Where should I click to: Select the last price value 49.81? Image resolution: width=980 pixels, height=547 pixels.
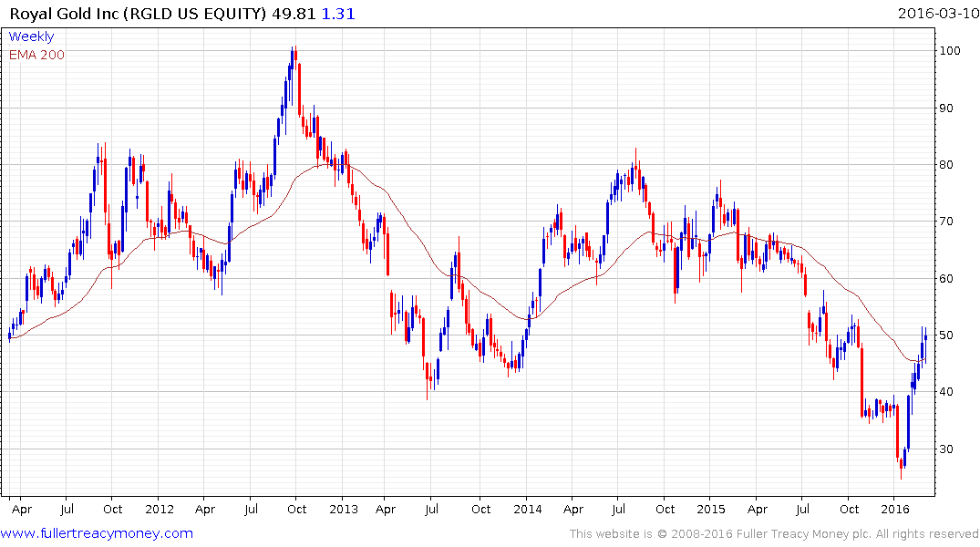(x=294, y=14)
